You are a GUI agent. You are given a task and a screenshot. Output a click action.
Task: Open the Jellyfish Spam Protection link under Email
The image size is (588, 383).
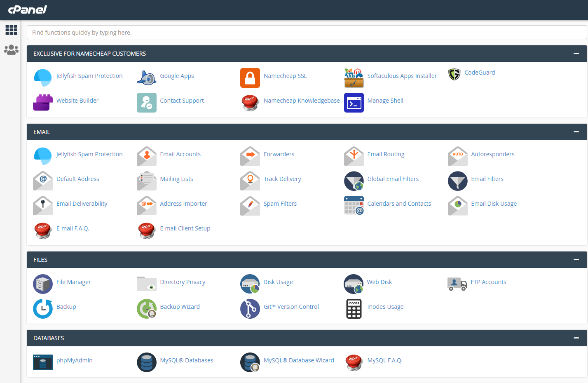click(x=89, y=154)
